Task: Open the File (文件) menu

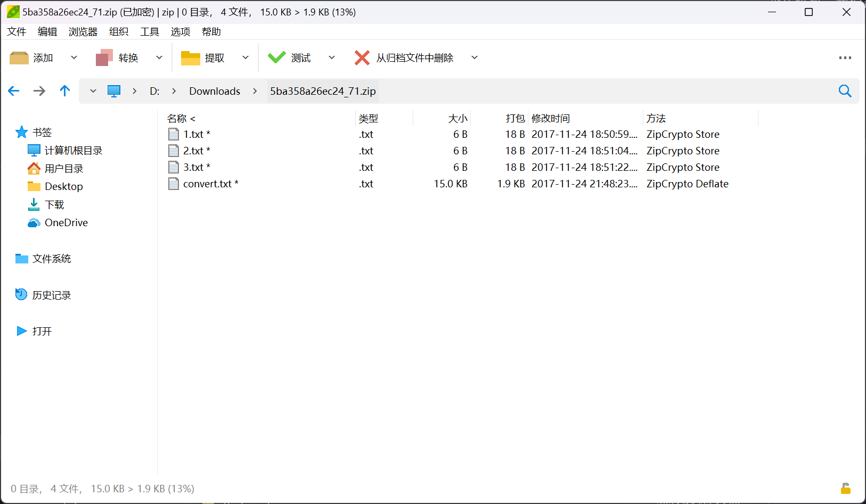Action: tap(17, 31)
